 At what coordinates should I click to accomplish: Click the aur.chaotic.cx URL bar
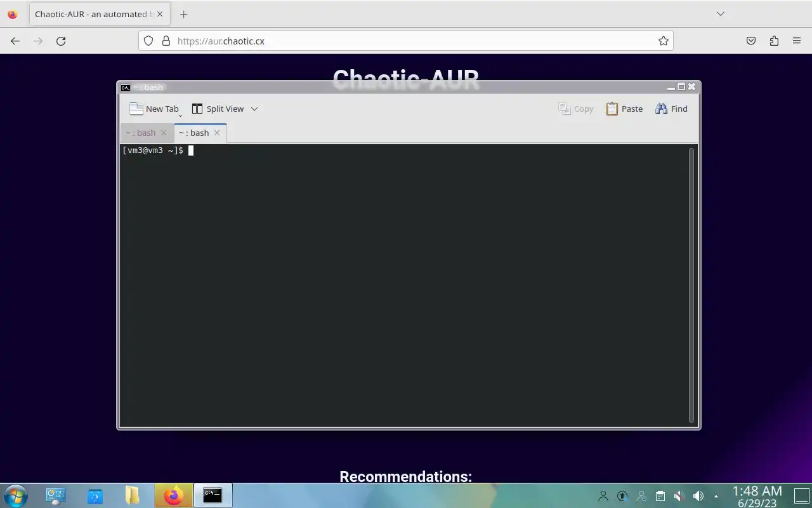[x=406, y=41]
